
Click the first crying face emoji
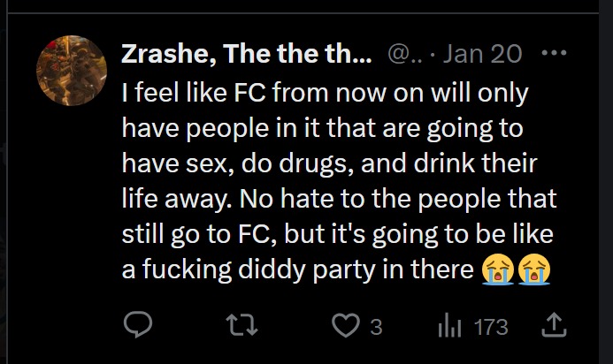point(498,269)
